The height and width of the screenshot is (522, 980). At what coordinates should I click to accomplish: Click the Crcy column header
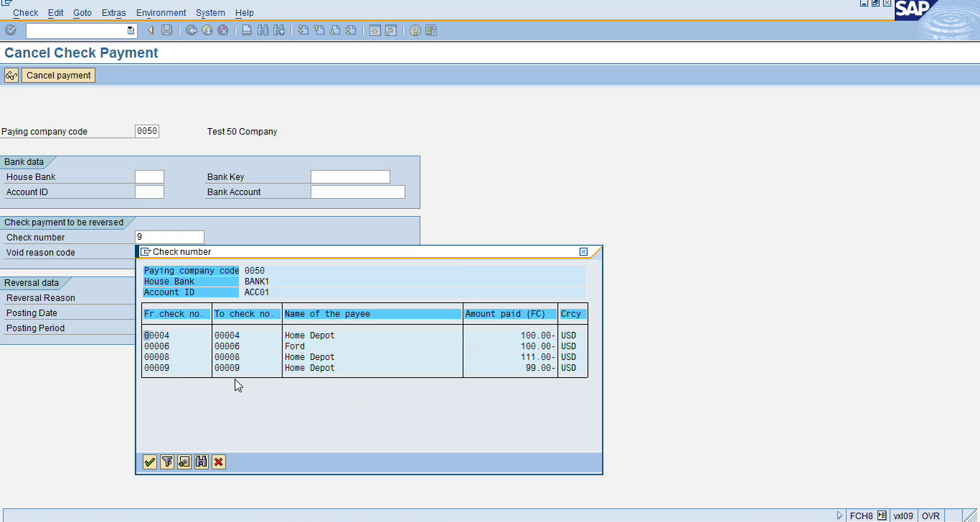click(573, 314)
